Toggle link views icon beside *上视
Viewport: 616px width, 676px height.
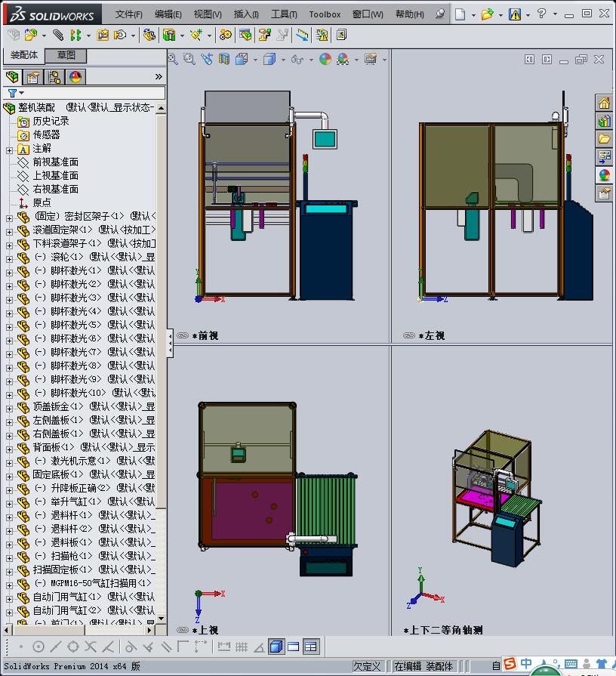point(183,630)
